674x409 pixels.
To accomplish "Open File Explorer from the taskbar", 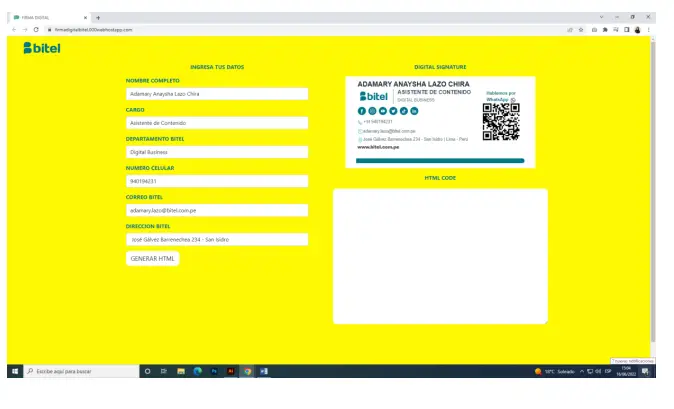I will click(x=181, y=371).
